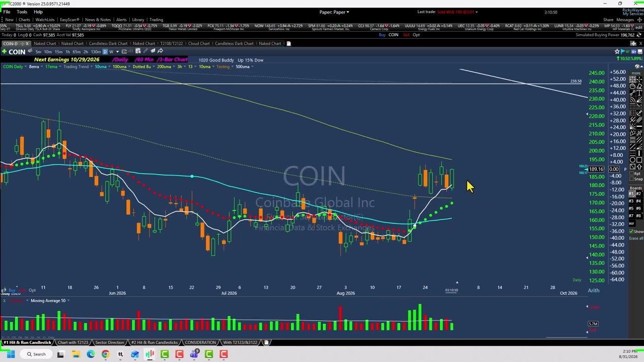This screenshot has width=644, height=362.
Task: Select the trendline drawing tool
Action: (x=632, y=93)
